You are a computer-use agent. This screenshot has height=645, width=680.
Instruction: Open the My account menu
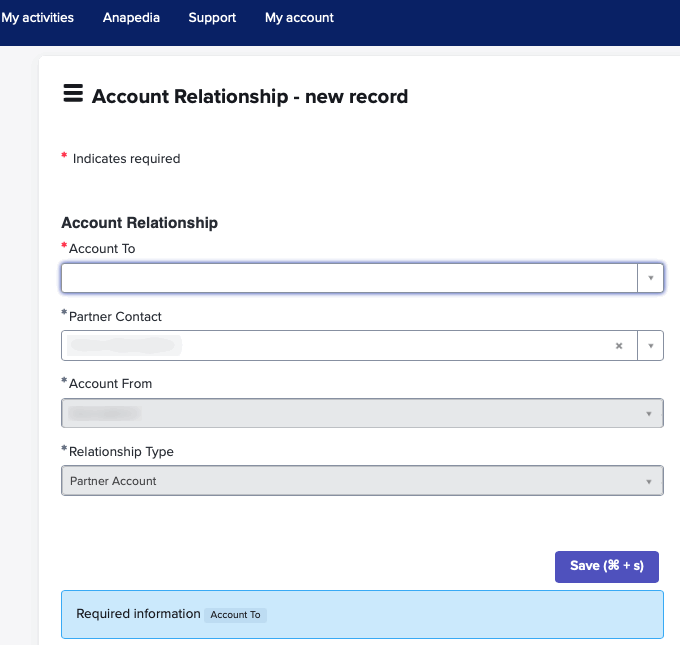pyautogui.click(x=299, y=18)
